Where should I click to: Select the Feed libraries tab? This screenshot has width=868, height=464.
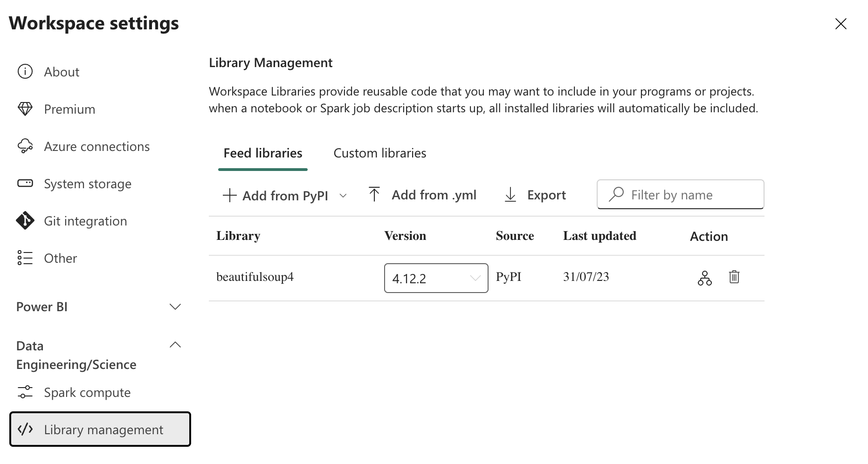(x=263, y=153)
